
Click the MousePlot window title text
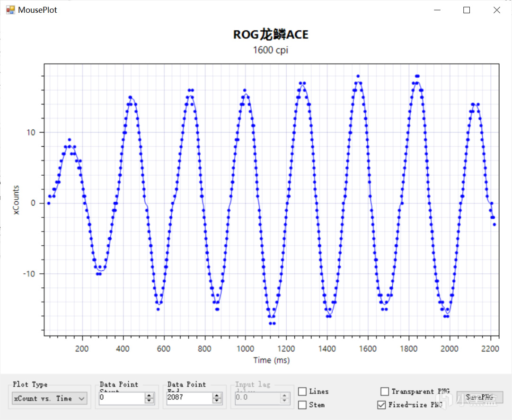point(37,10)
